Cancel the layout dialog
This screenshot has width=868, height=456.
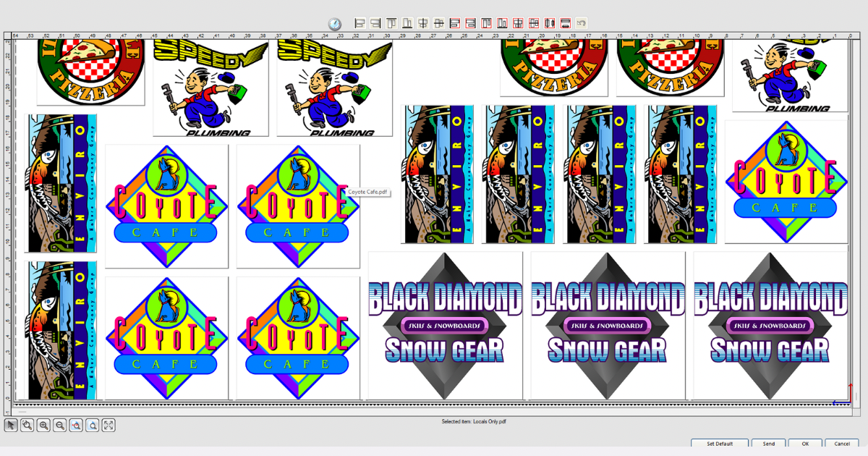tap(842, 444)
